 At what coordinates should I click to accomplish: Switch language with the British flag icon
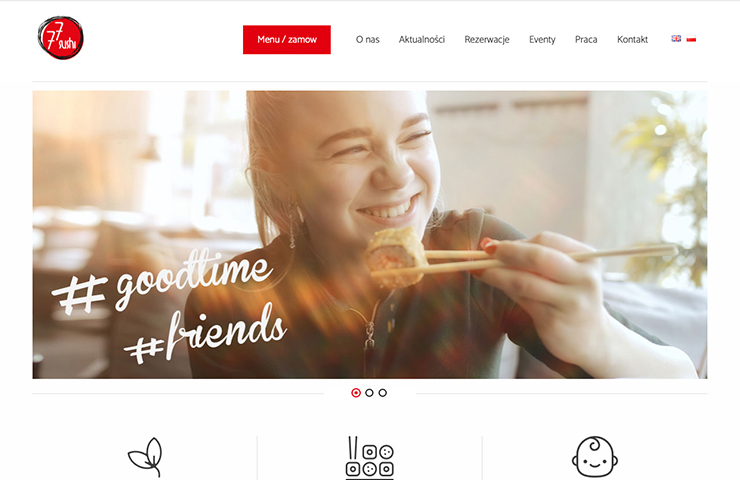676,39
